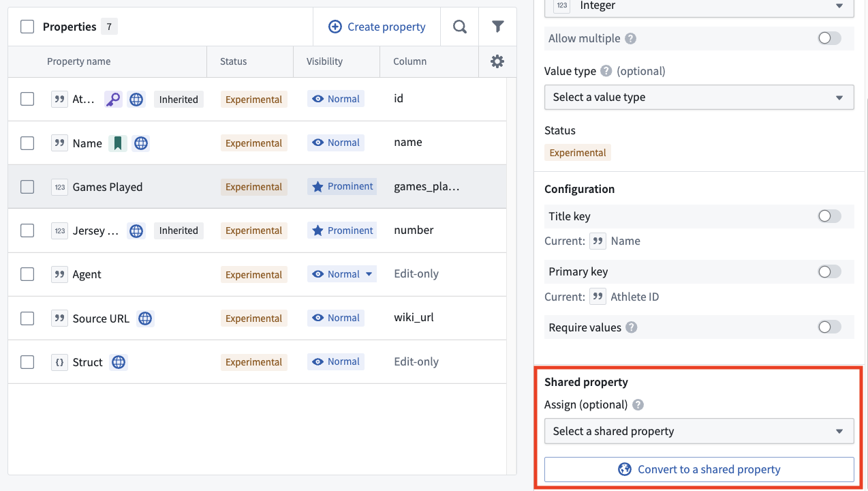Open column settings gear icon
This screenshot has height=491, width=868.
(x=497, y=61)
